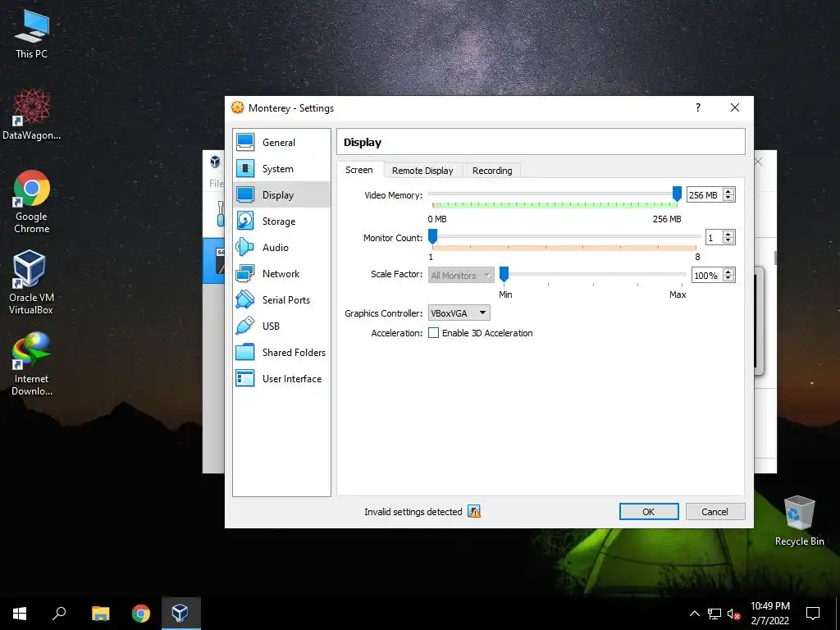840x630 pixels.
Task: Select the Serial Ports connector icon
Action: tap(245, 299)
